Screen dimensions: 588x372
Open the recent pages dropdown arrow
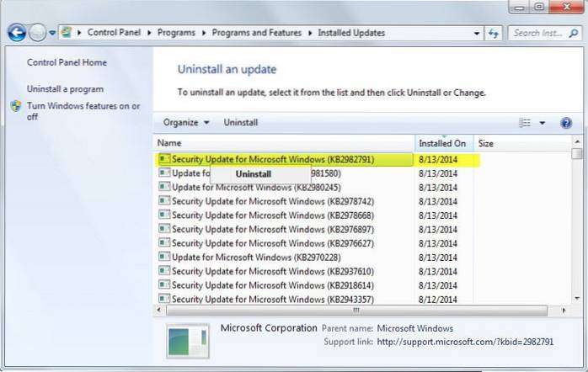coord(51,34)
